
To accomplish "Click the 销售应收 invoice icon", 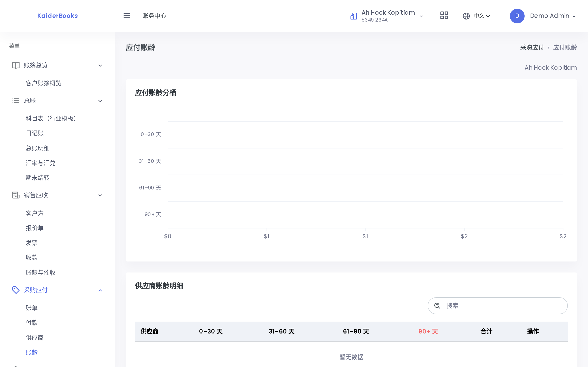I will 16,195.
